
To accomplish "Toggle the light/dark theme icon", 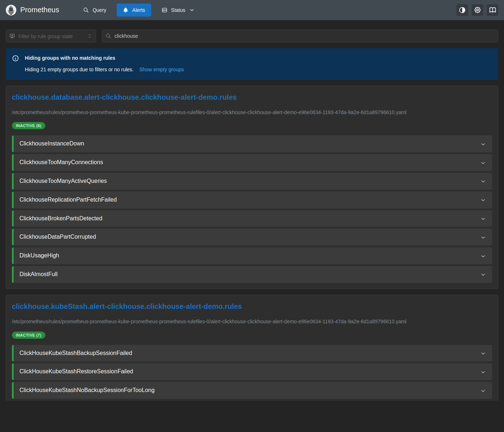I will pyautogui.click(x=462, y=10).
